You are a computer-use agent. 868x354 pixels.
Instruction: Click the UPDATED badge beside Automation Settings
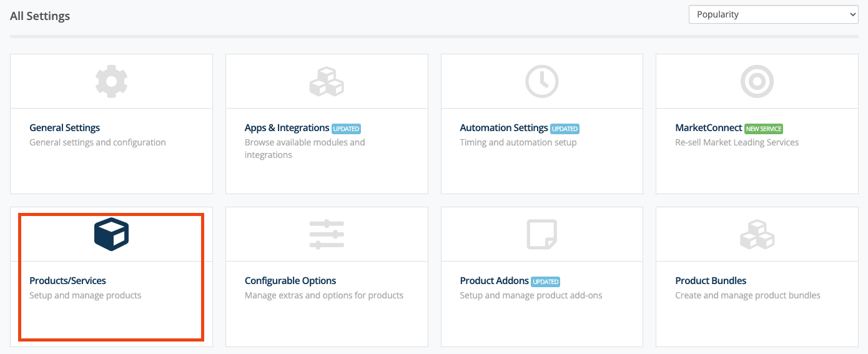565,129
